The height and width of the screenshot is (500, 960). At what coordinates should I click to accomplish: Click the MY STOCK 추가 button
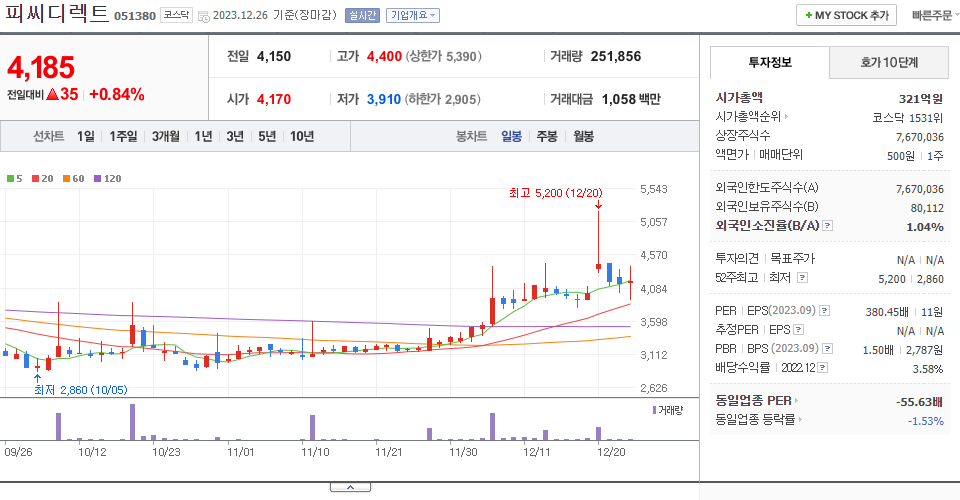click(846, 15)
